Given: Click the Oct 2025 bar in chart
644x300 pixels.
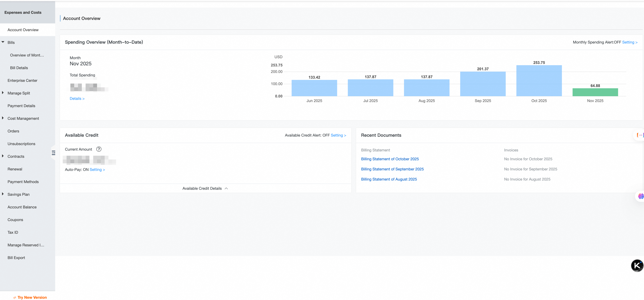Looking at the screenshot, I should point(539,81).
